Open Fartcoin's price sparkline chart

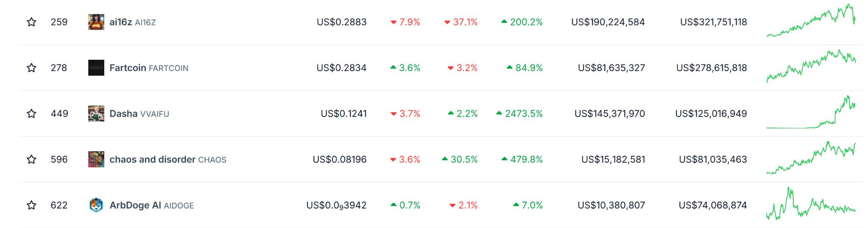click(811, 67)
